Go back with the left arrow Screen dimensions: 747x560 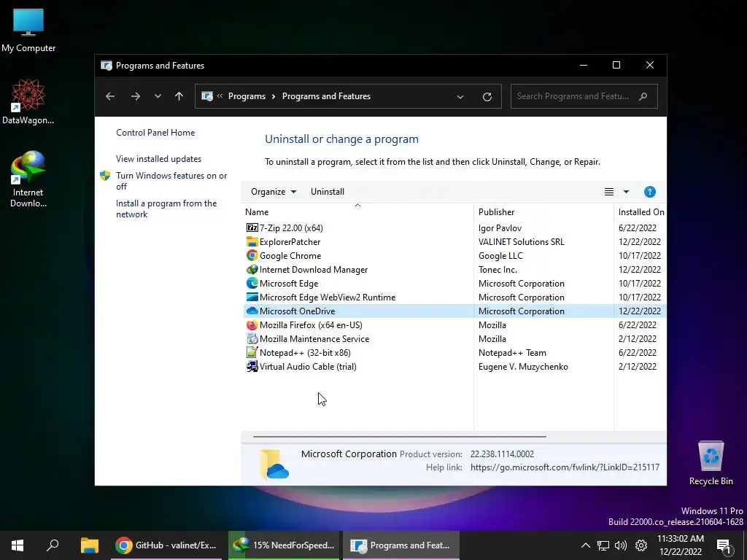[110, 96]
